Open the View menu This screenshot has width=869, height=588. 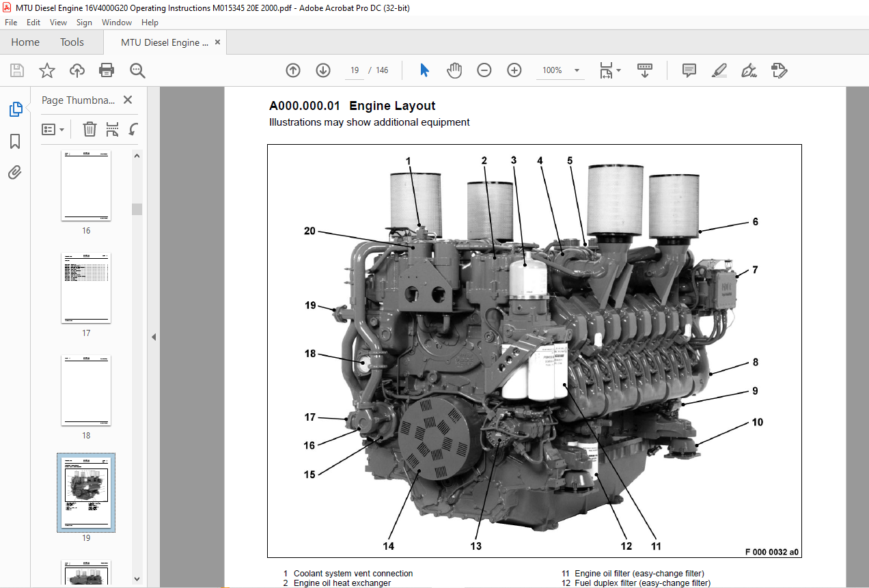coord(58,23)
